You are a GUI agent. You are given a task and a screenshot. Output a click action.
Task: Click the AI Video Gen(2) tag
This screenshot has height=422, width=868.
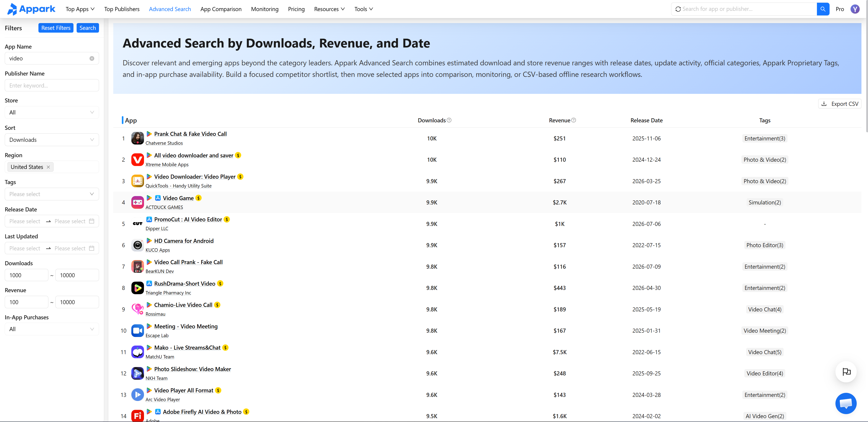pos(764,416)
